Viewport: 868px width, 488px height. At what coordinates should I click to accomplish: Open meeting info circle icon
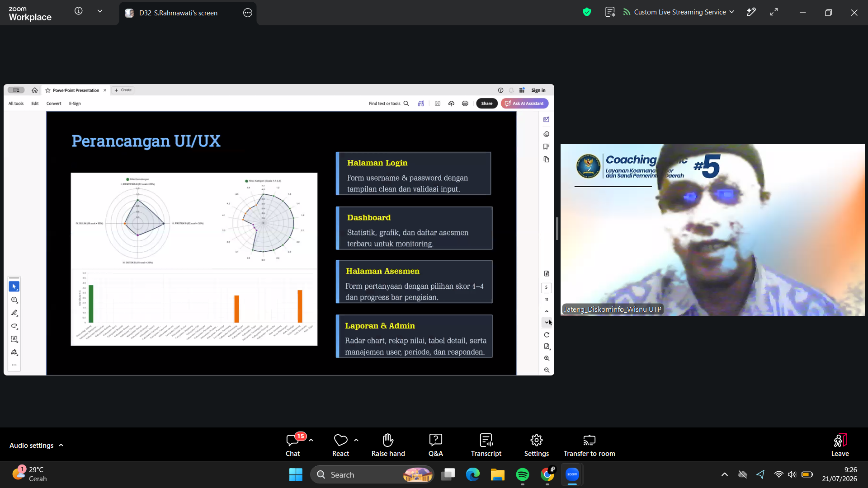click(x=79, y=11)
